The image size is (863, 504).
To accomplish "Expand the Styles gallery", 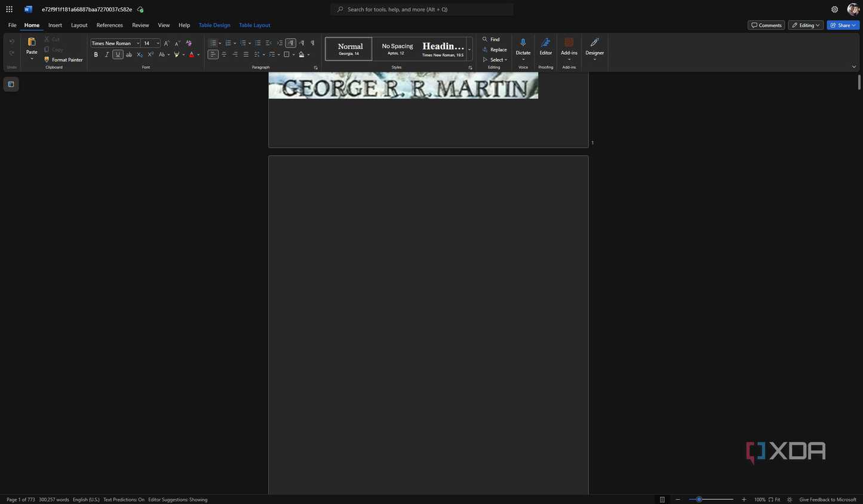I will coord(469,50).
